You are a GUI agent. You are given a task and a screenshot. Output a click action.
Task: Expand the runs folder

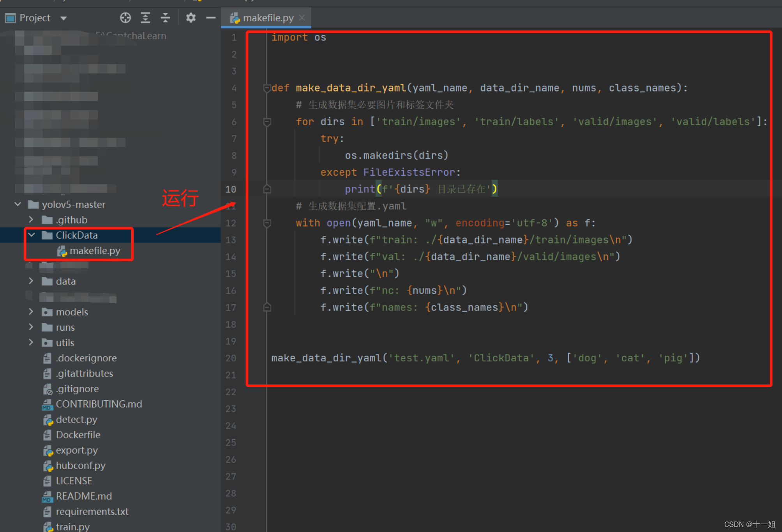(31, 327)
